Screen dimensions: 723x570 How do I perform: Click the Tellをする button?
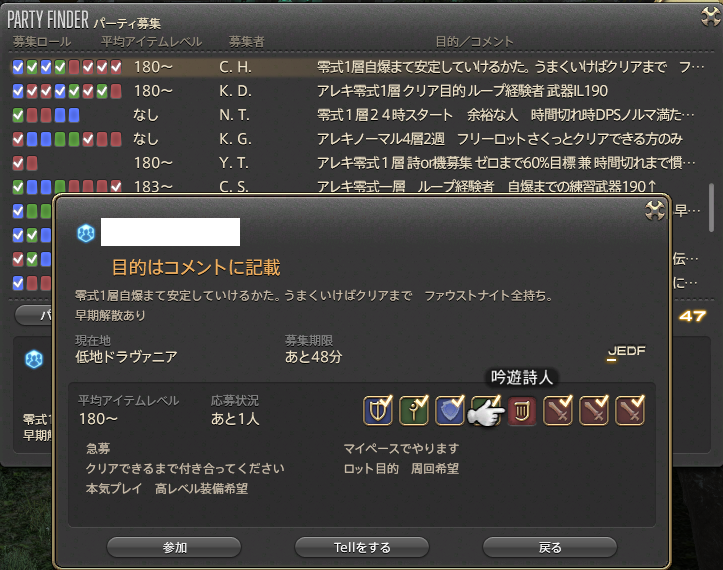(362, 547)
